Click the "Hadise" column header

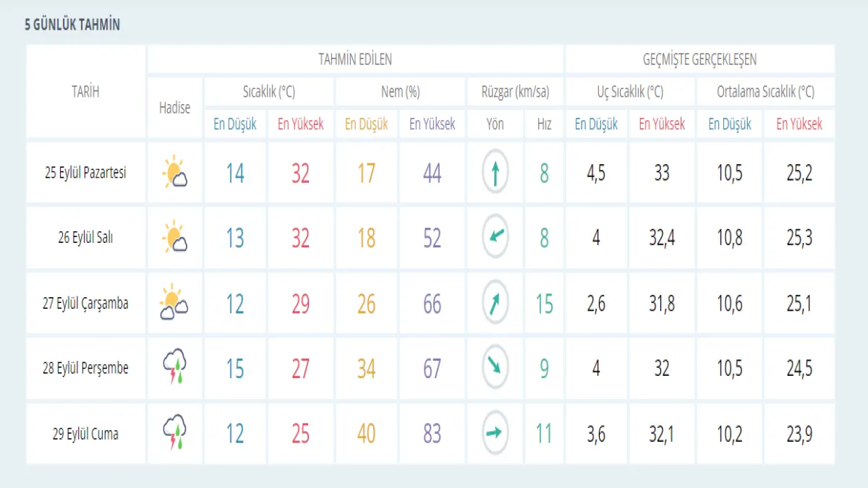tap(174, 108)
